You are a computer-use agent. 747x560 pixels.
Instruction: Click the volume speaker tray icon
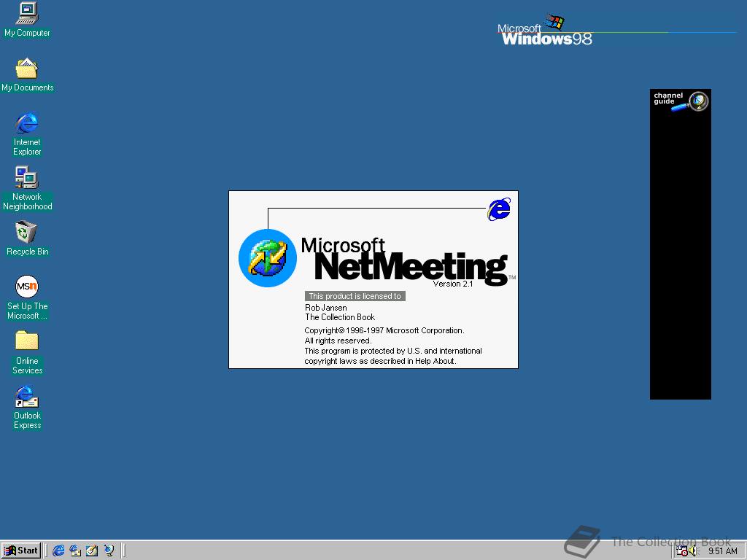point(693,551)
